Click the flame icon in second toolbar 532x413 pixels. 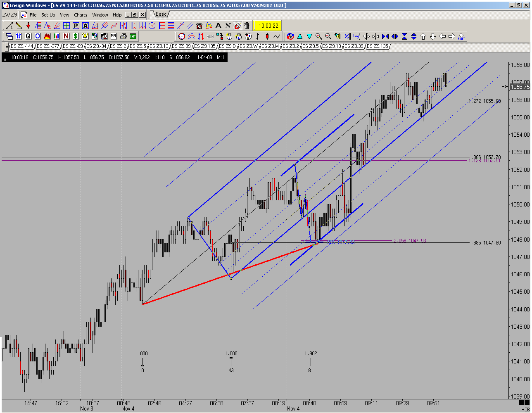coord(47,36)
